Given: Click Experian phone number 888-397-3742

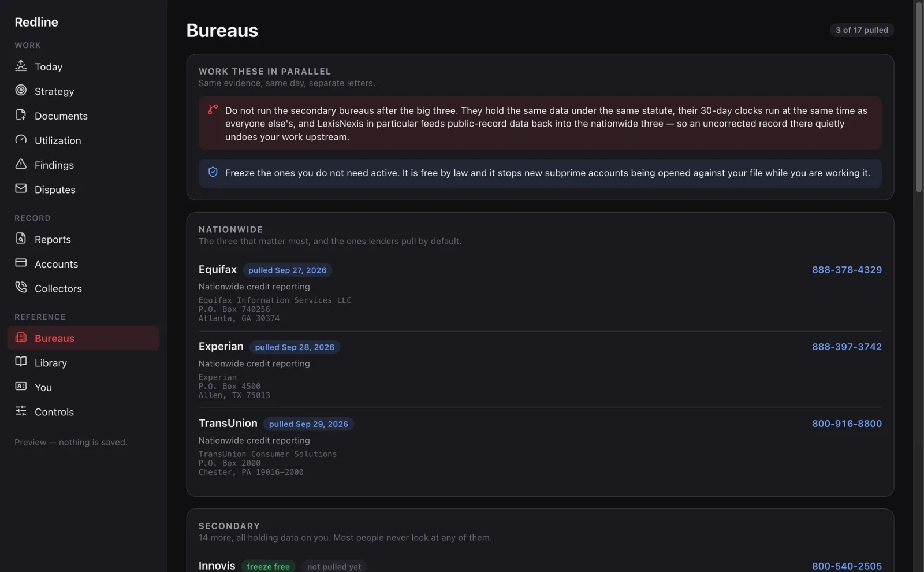Looking at the screenshot, I should pyautogui.click(x=847, y=347).
